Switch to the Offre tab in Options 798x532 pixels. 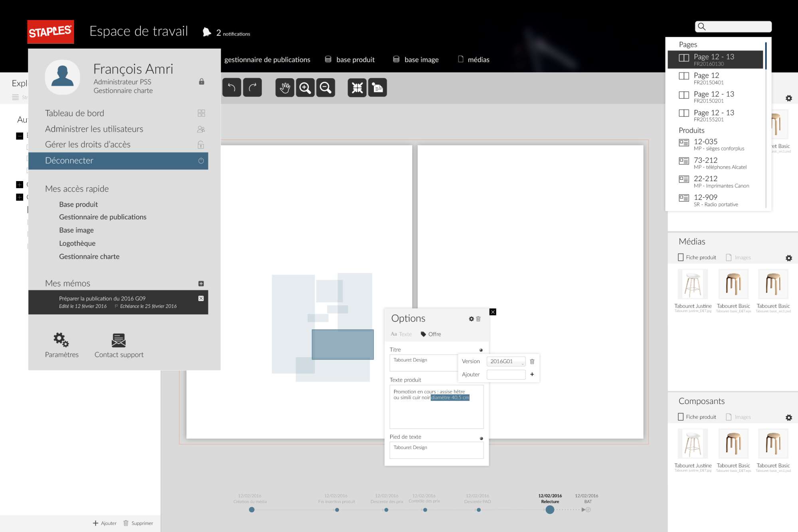click(x=431, y=334)
